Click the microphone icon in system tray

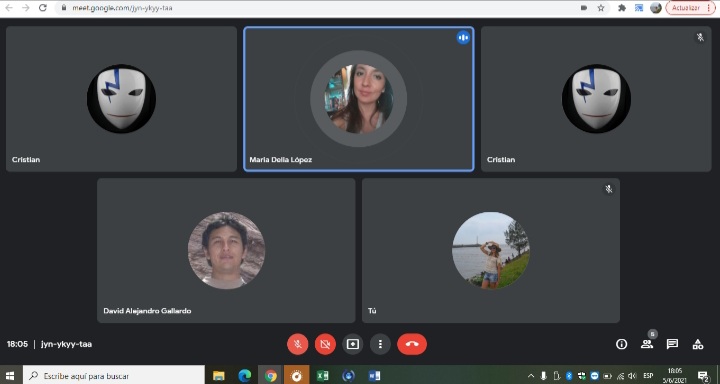(x=544, y=376)
